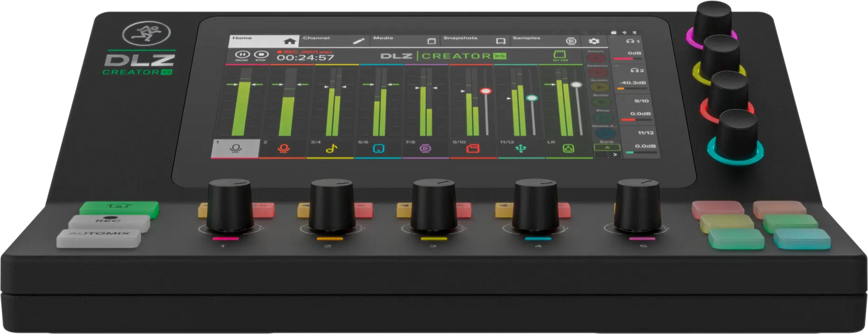Pause the recording
868x334 pixels.
point(242,56)
